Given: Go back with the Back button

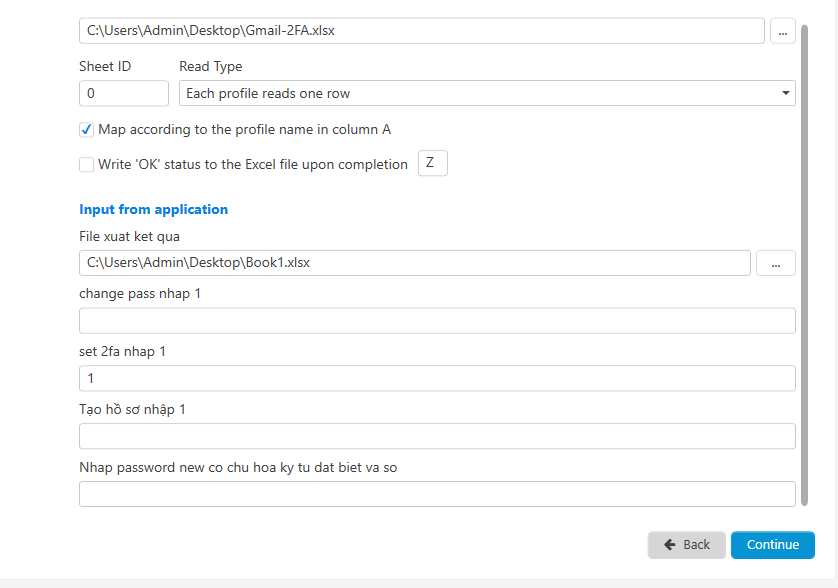Looking at the screenshot, I should click(x=686, y=545).
